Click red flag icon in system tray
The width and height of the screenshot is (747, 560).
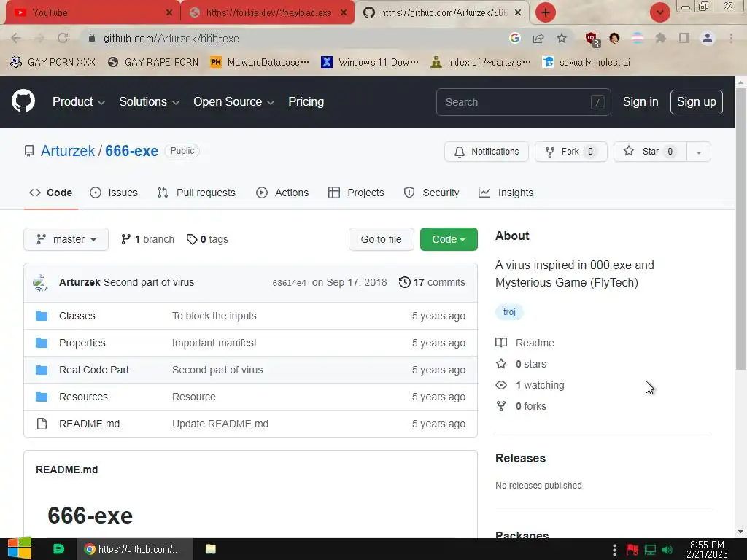tap(632, 551)
